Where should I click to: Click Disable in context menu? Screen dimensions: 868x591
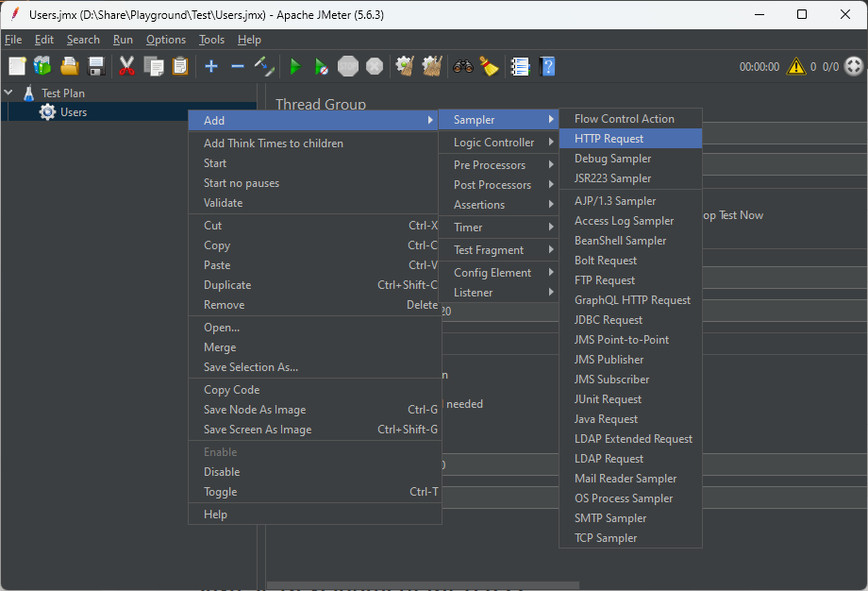[315, 472]
